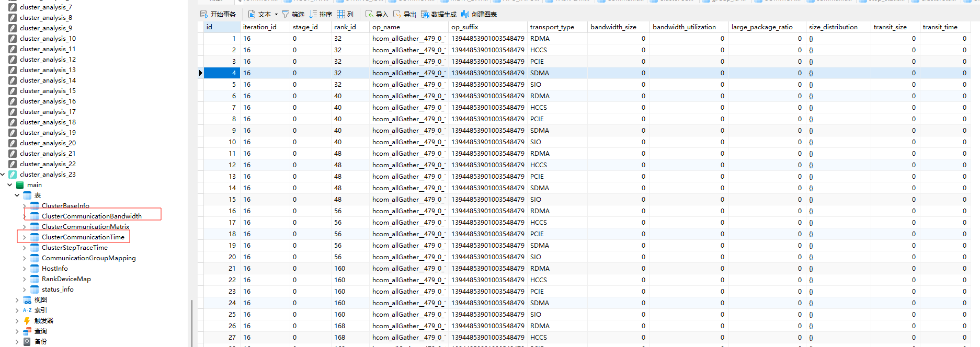
Task: Click the ClusterStepTraceTime table icon
Action: coord(35,248)
